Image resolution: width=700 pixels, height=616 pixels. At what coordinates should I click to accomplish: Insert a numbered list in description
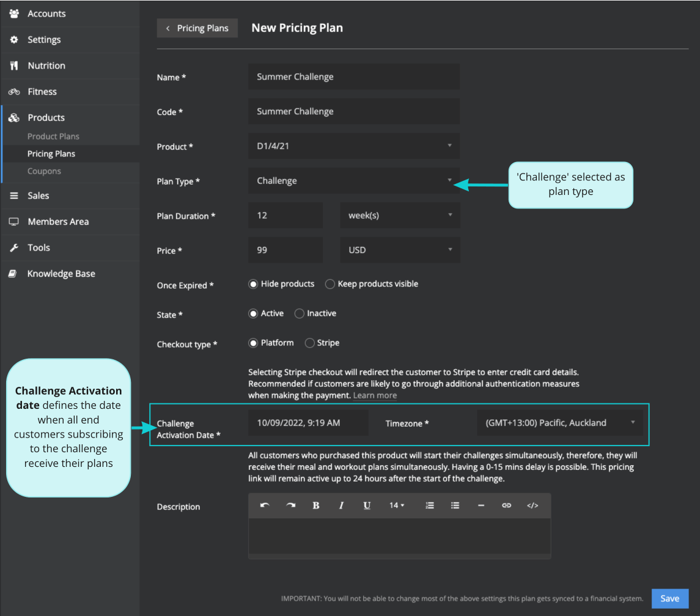point(430,505)
